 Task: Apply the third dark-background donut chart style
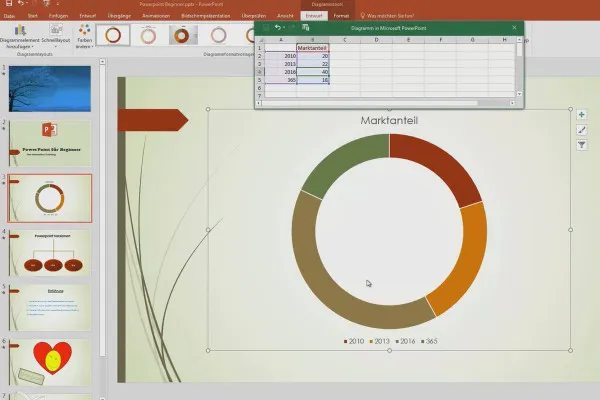183,35
